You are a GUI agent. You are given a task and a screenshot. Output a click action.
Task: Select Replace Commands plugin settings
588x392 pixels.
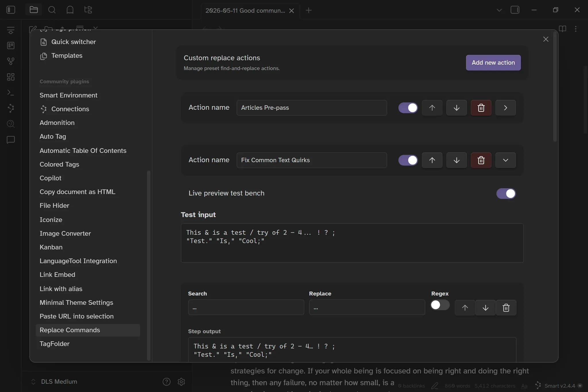(x=88, y=330)
